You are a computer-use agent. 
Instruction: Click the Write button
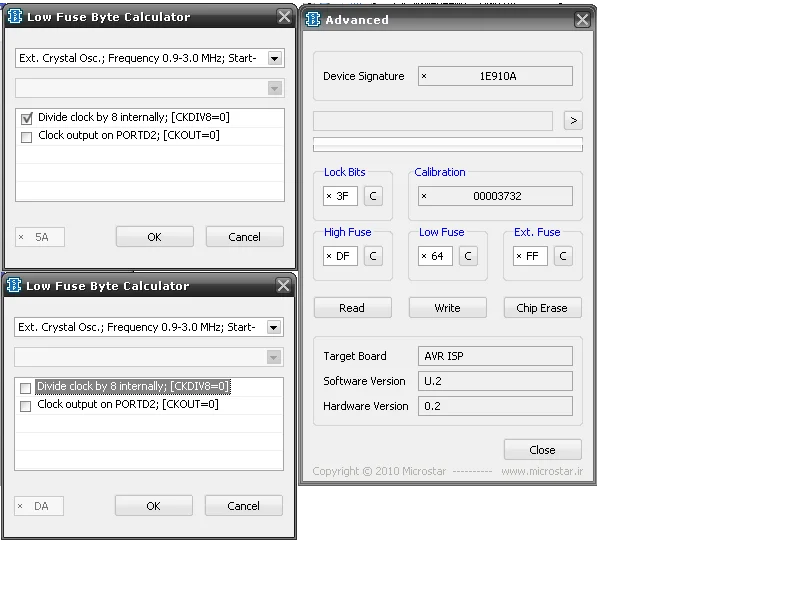tap(447, 308)
